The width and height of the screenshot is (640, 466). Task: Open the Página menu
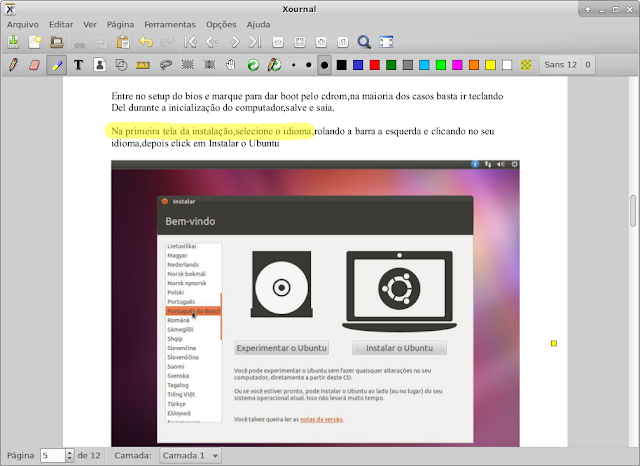click(x=120, y=24)
